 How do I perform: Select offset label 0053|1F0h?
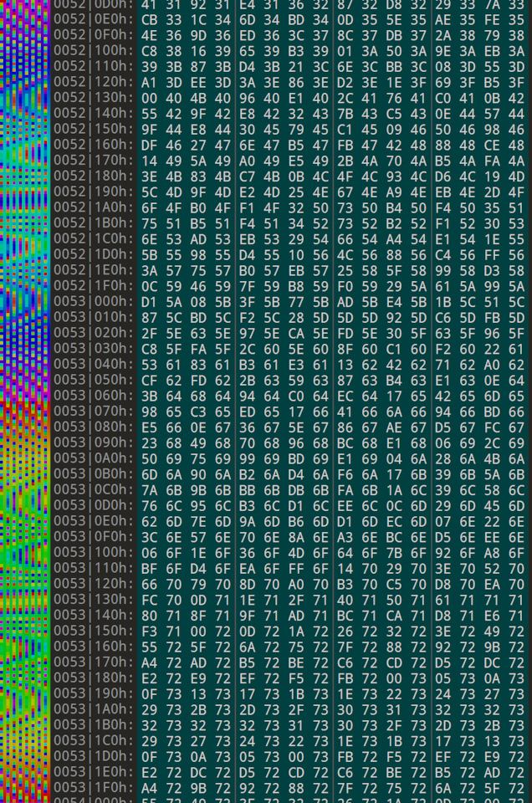click(x=93, y=789)
